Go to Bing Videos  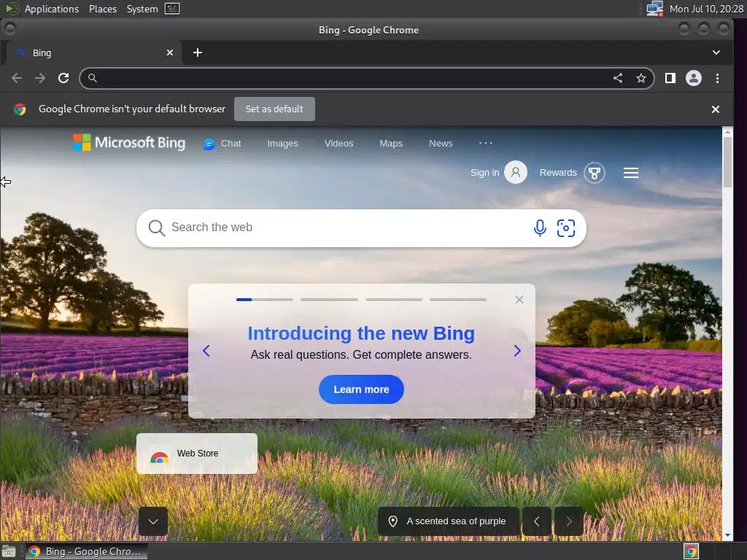click(x=338, y=144)
